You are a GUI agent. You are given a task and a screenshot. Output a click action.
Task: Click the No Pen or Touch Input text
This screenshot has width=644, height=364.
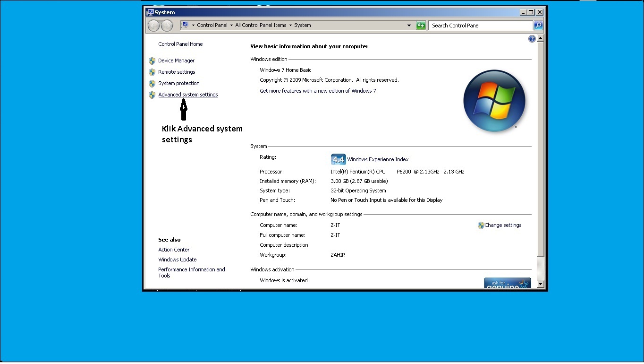pyautogui.click(x=386, y=200)
